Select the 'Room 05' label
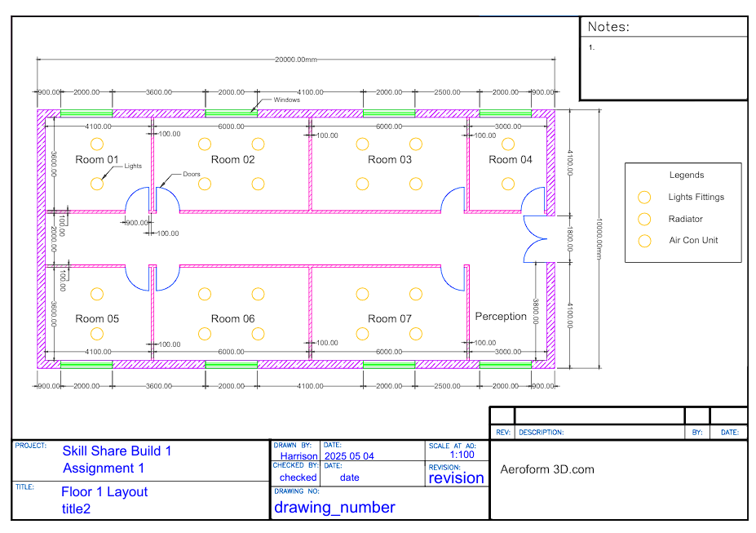 click(x=97, y=319)
